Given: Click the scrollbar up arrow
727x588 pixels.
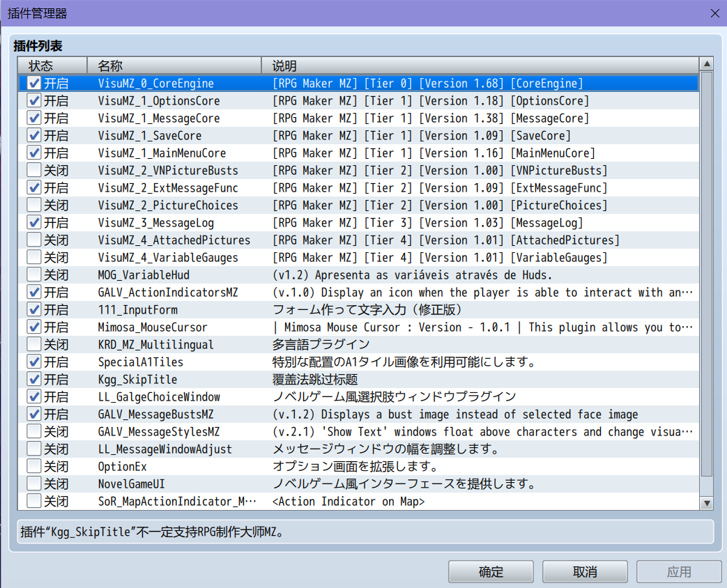Looking at the screenshot, I should [707, 63].
